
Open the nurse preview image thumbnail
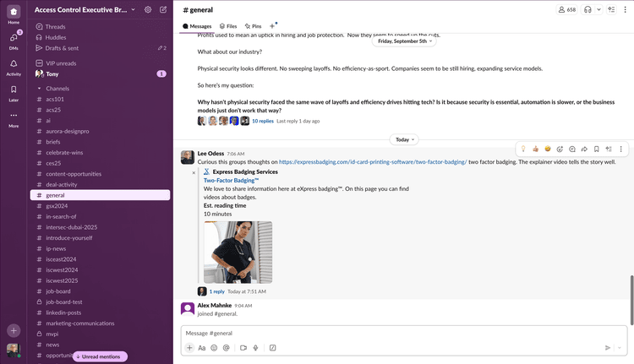point(238,252)
